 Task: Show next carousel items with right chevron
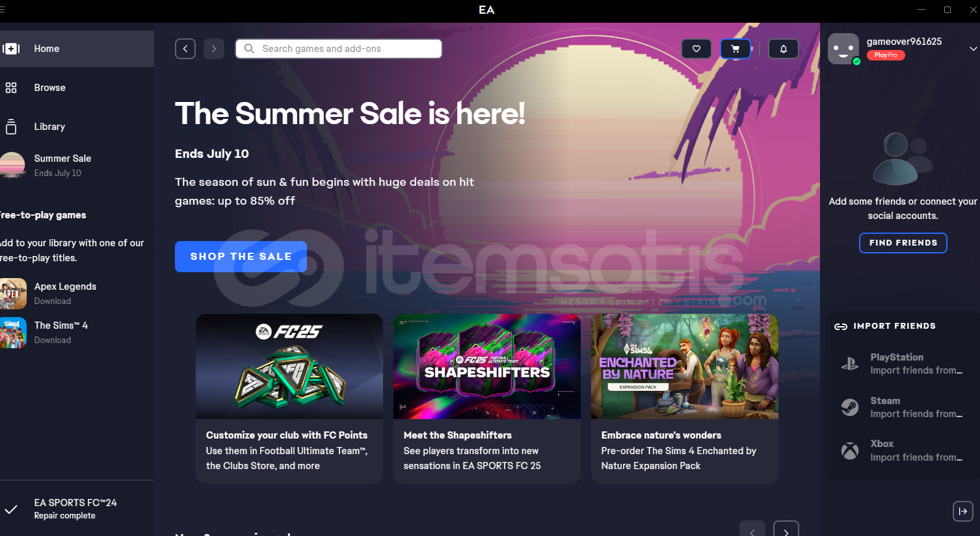(786, 530)
